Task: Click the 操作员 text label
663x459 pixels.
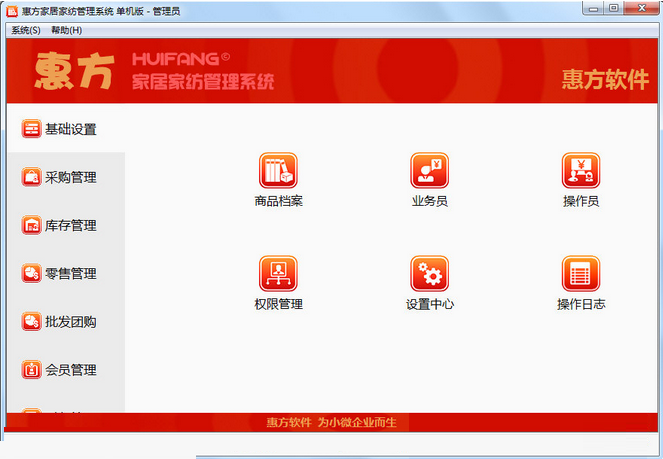Action: coord(581,201)
